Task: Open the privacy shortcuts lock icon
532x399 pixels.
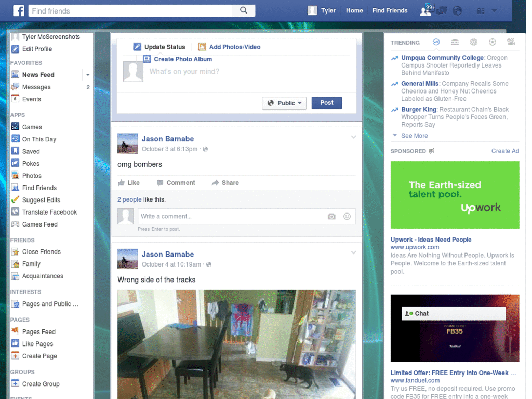Action: point(481,11)
